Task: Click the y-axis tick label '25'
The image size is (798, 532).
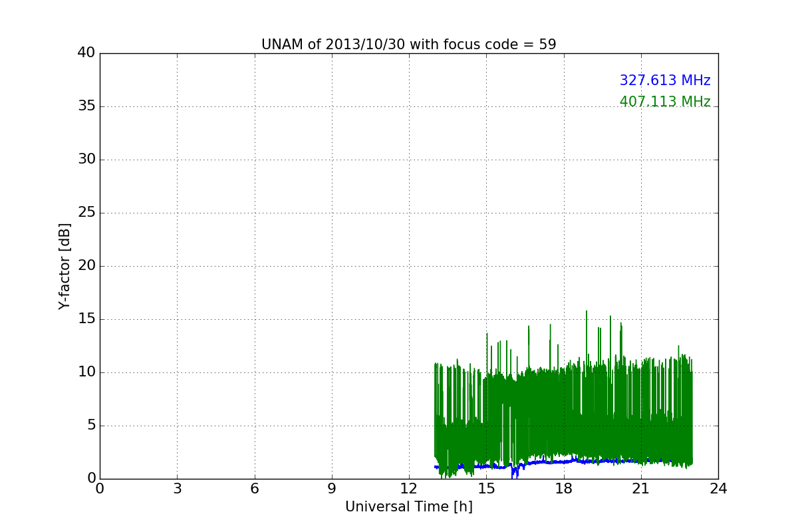Action: (x=86, y=213)
